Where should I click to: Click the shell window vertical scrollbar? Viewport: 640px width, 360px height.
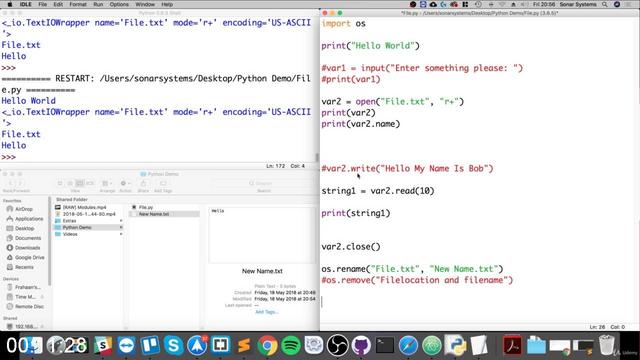pos(317,157)
